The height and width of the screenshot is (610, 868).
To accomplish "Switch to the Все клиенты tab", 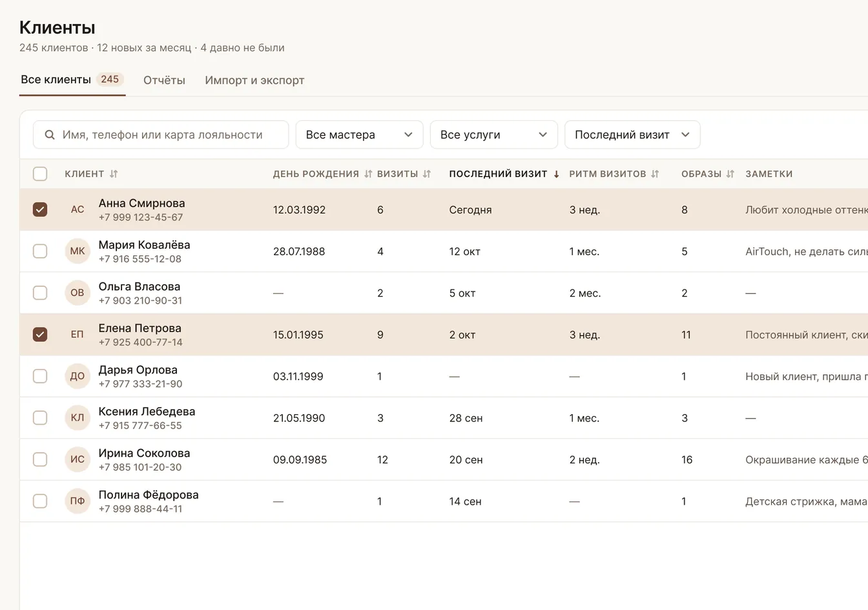I will (x=72, y=80).
